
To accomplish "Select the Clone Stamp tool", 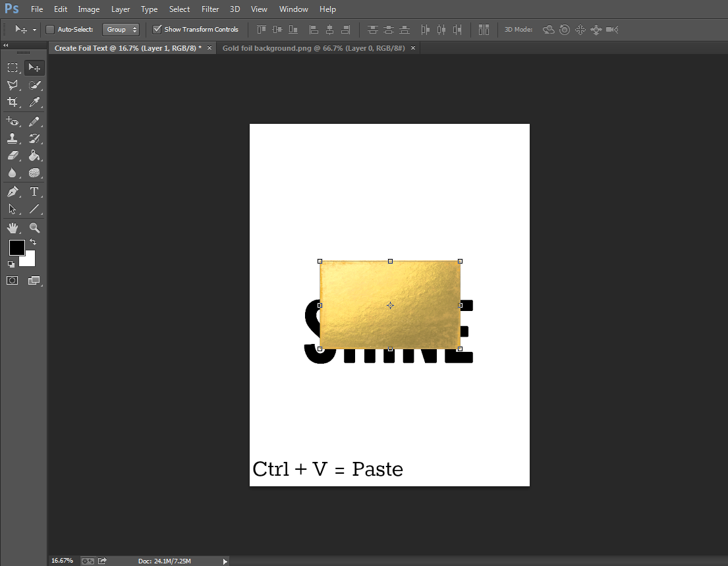I will tap(13, 138).
